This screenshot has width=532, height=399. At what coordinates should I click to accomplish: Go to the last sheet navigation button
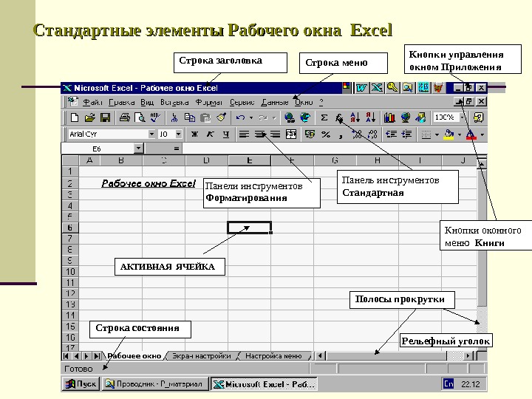pyautogui.click(x=97, y=356)
